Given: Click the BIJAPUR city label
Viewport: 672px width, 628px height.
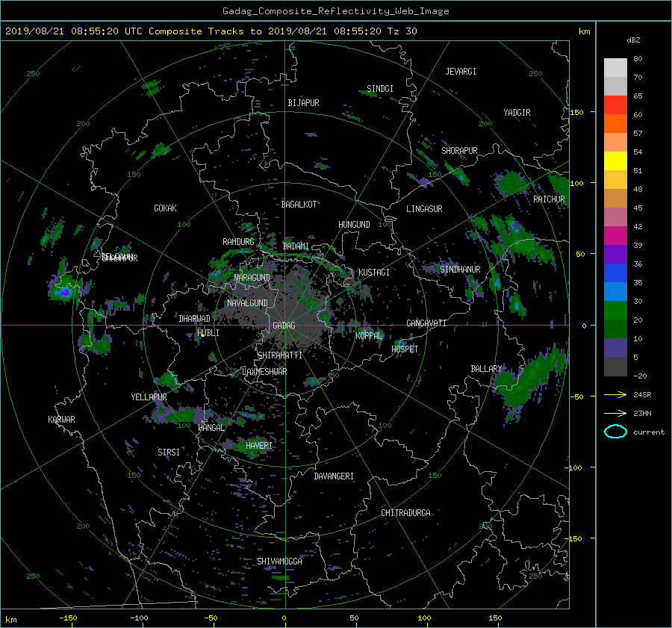Looking at the screenshot, I should (x=303, y=103).
